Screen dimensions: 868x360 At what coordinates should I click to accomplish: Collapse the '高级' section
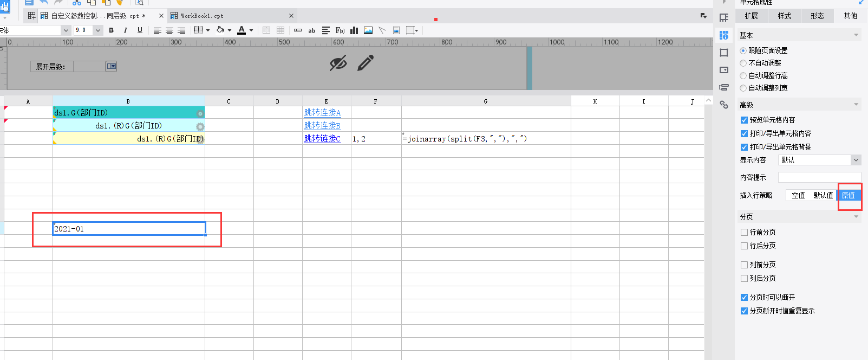click(856, 105)
